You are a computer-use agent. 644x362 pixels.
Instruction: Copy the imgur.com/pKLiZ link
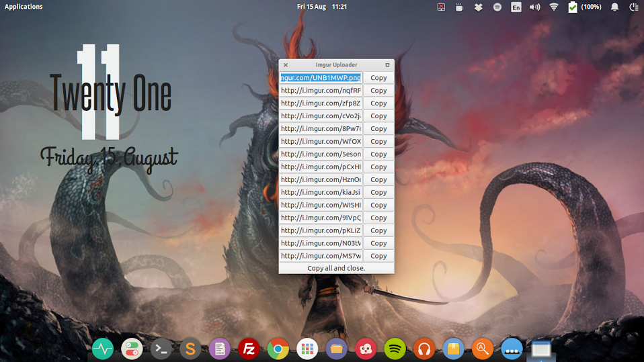(x=378, y=230)
